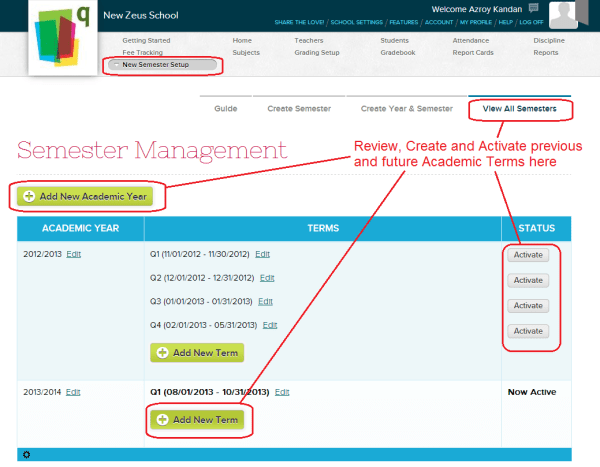The width and height of the screenshot is (600, 467).
Task: Open the View All Semesters tab
Action: tap(519, 109)
